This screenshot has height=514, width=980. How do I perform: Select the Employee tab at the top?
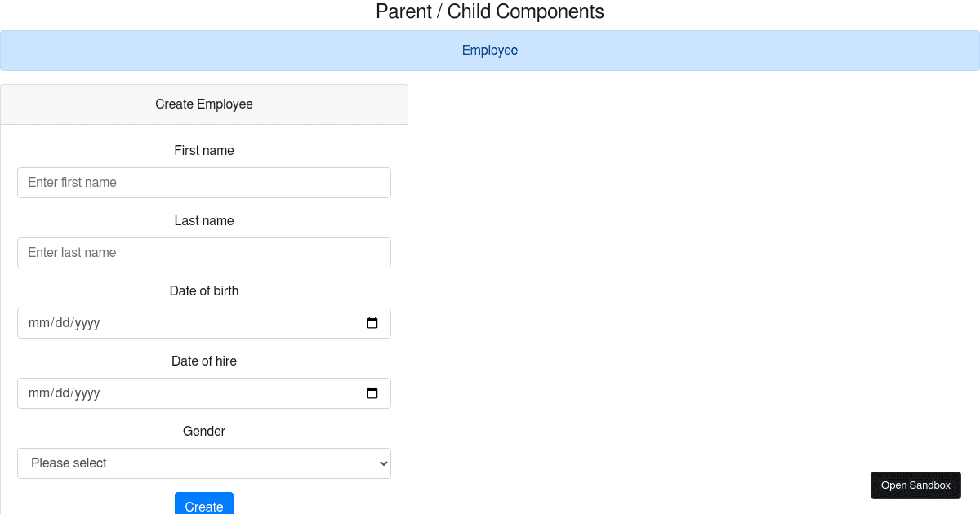(x=490, y=50)
